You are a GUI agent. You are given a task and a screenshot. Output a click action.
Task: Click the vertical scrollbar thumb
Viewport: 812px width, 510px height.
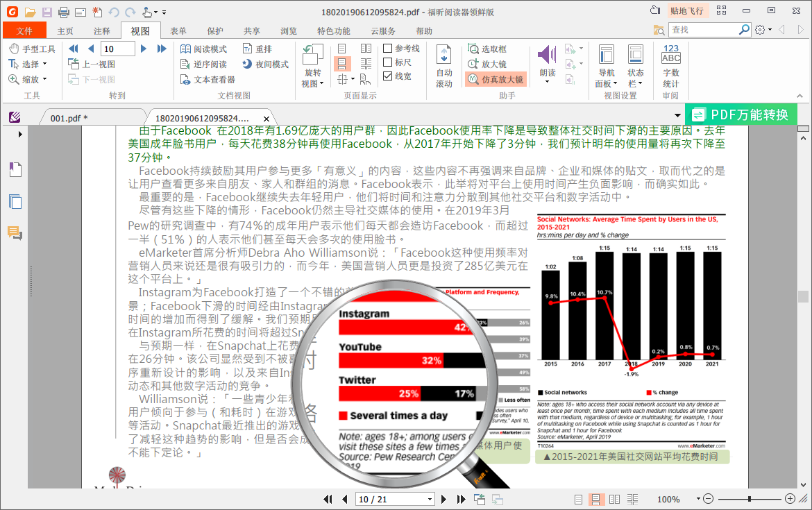[x=803, y=296]
